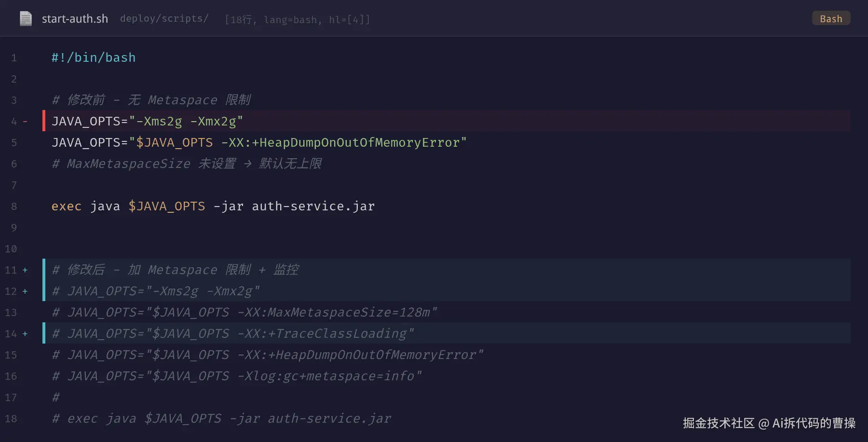Image resolution: width=868 pixels, height=442 pixels.
Task: Click the #!/bin/bash shebang line
Action: click(x=94, y=58)
